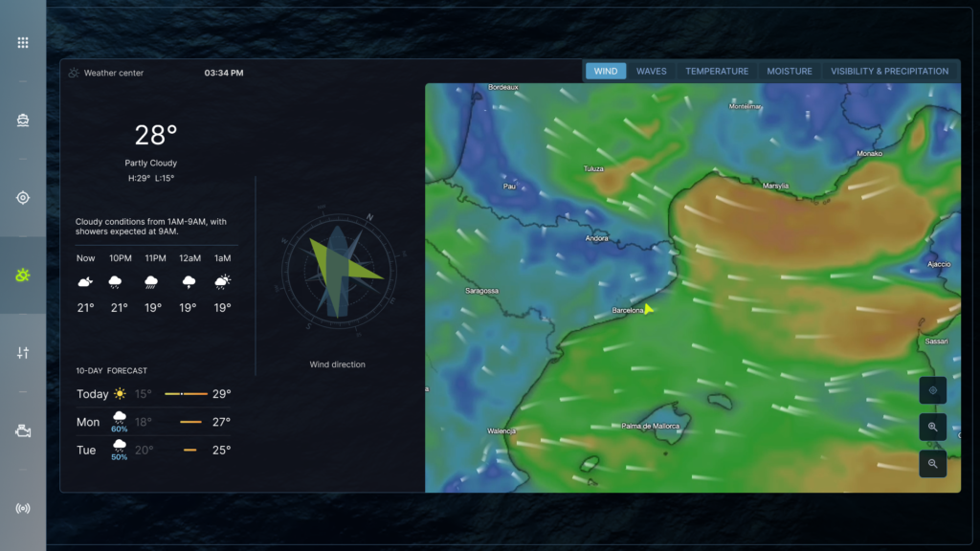
Task: Recenter map with the locate button
Action: (x=932, y=390)
